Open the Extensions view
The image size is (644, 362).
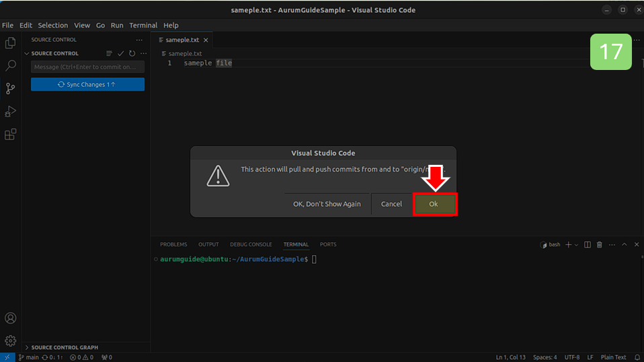pyautogui.click(x=10, y=135)
